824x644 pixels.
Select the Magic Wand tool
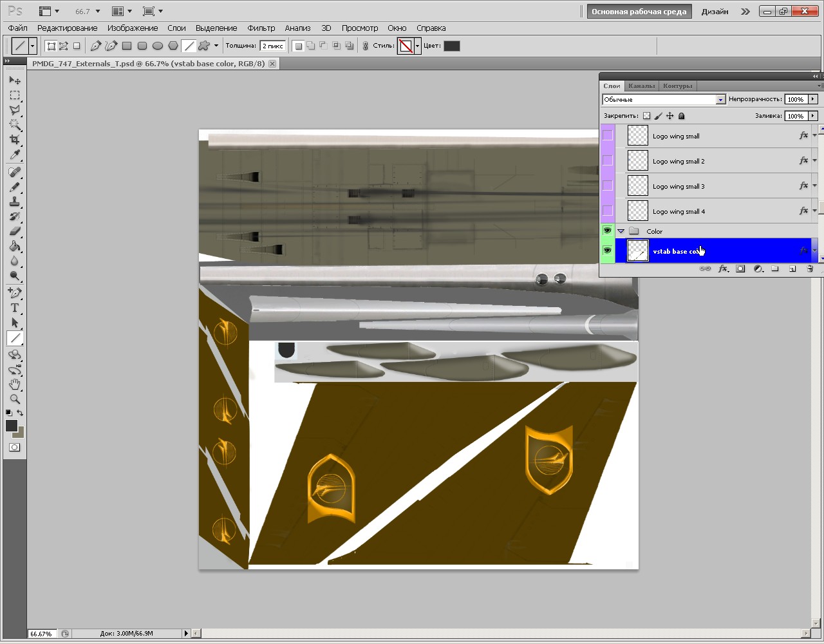click(x=15, y=125)
